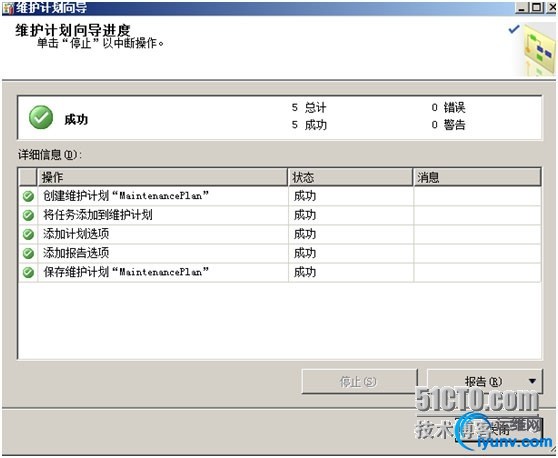The image size is (558, 458).
Task: Click 成功 status of 将任务添加到维护计划 row
Action: coord(305,215)
